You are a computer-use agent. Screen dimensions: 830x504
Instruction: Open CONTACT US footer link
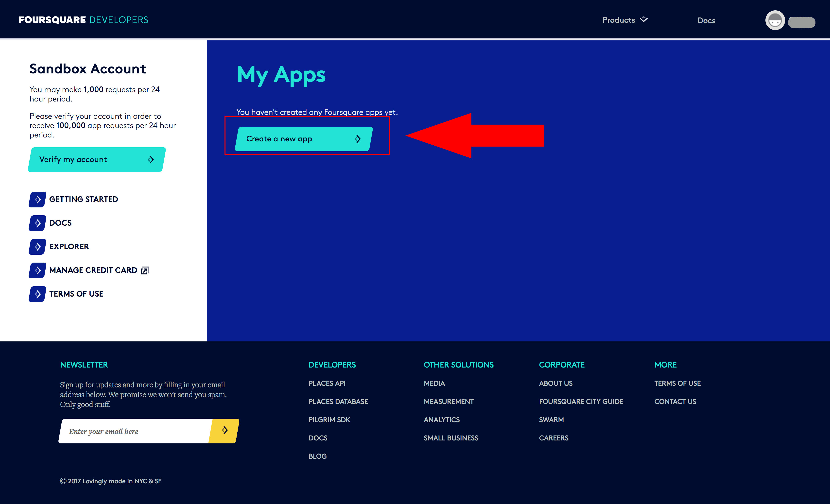pyautogui.click(x=675, y=401)
